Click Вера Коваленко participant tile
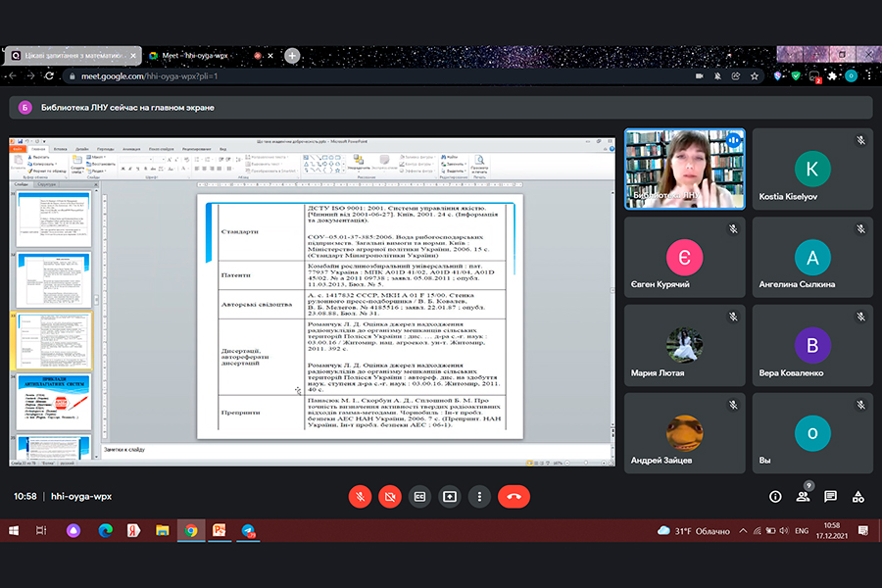The width and height of the screenshot is (882, 588). click(812, 345)
